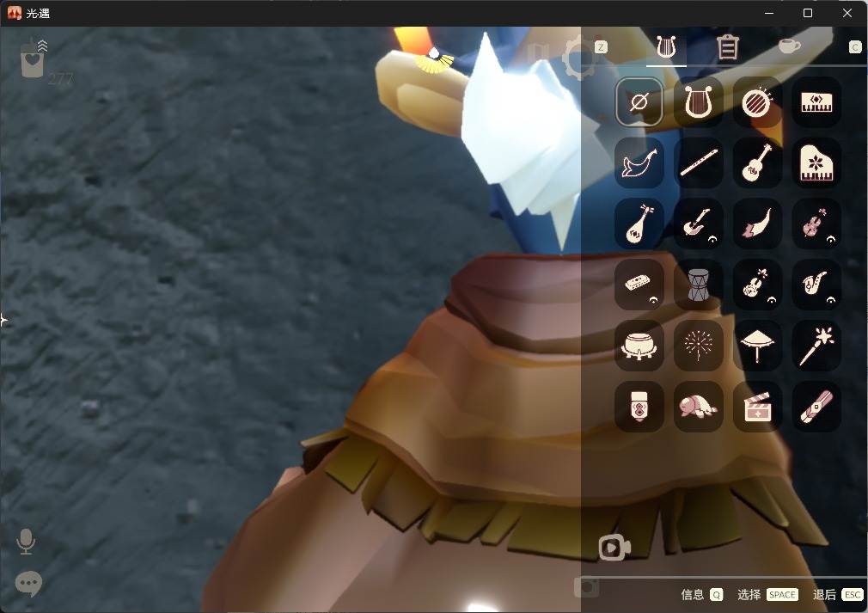Image resolution: width=868 pixels, height=613 pixels.
Task: Select the cauldron brazier prop
Action: (x=639, y=346)
